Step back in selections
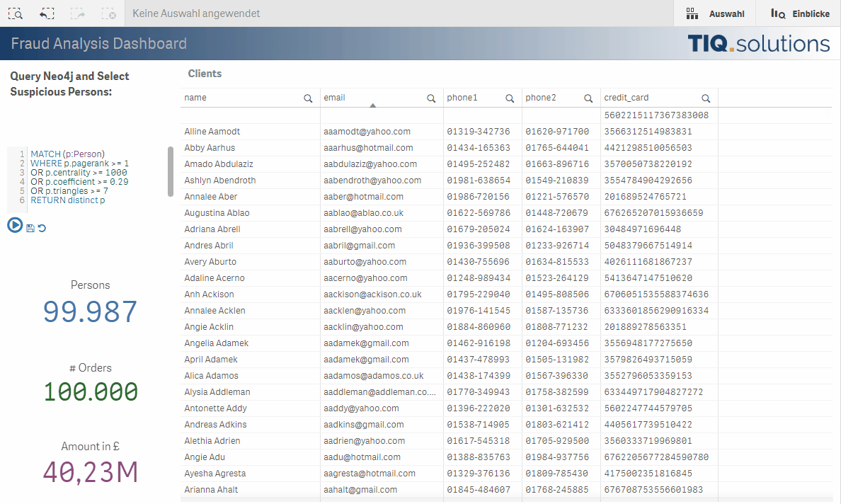Screen dimensions: 841x504 [47, 13]
